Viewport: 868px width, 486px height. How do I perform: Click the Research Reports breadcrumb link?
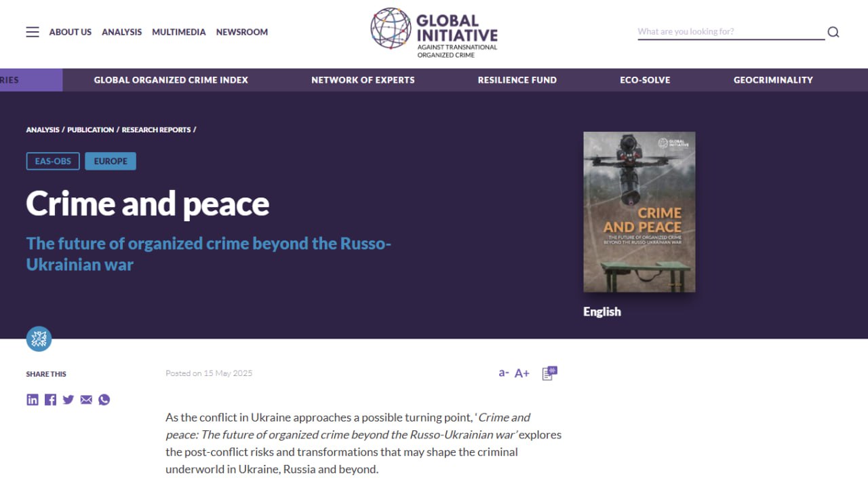pos(156,130)
